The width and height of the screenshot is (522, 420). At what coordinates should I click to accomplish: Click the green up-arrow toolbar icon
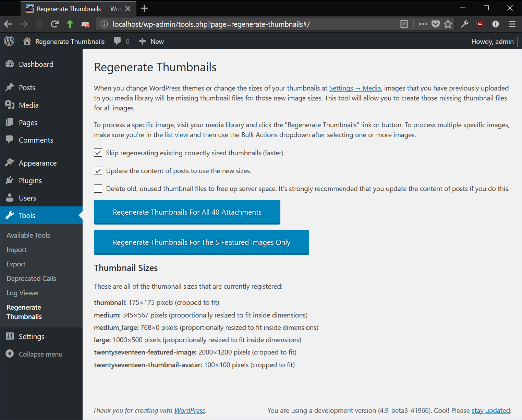[x=70, y=24]
